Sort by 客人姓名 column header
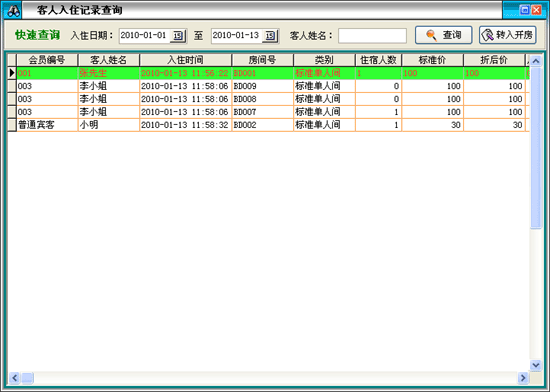Viewport: 550px width, 392px height. tap(108, 60)
